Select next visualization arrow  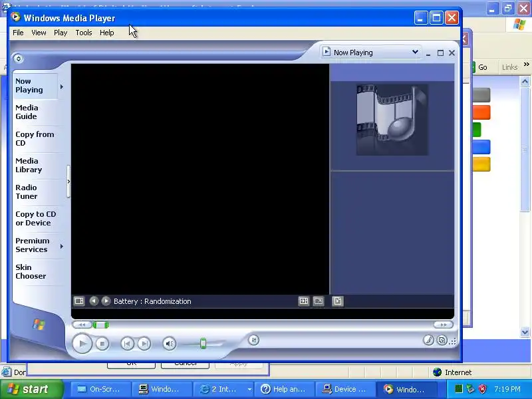106,301
